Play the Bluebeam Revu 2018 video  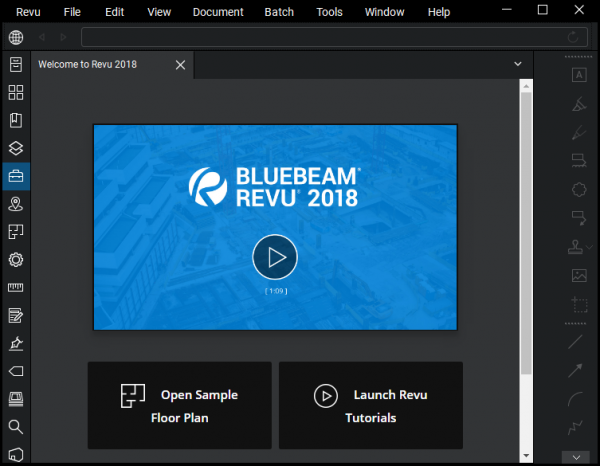tap(275, 257)
